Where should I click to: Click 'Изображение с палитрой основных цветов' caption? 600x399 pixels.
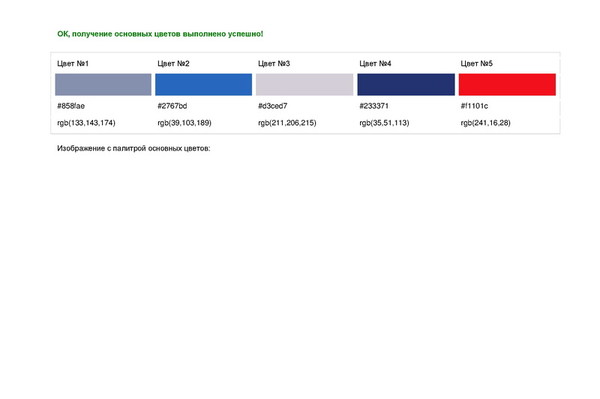(134, 148)
